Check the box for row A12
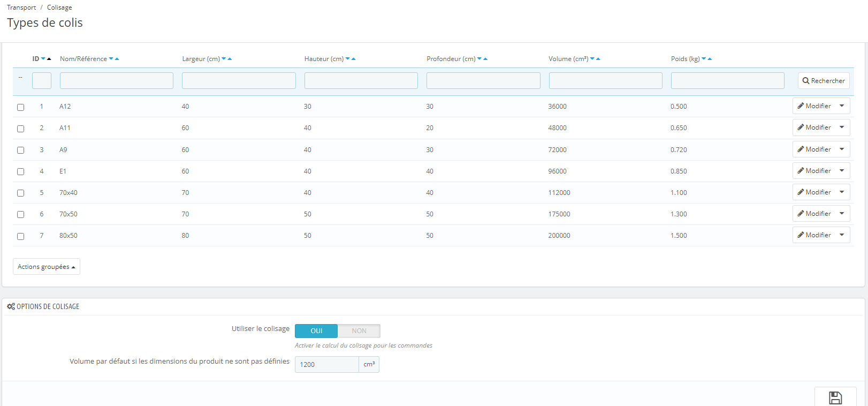868x406 pixels. coord(20,107)
